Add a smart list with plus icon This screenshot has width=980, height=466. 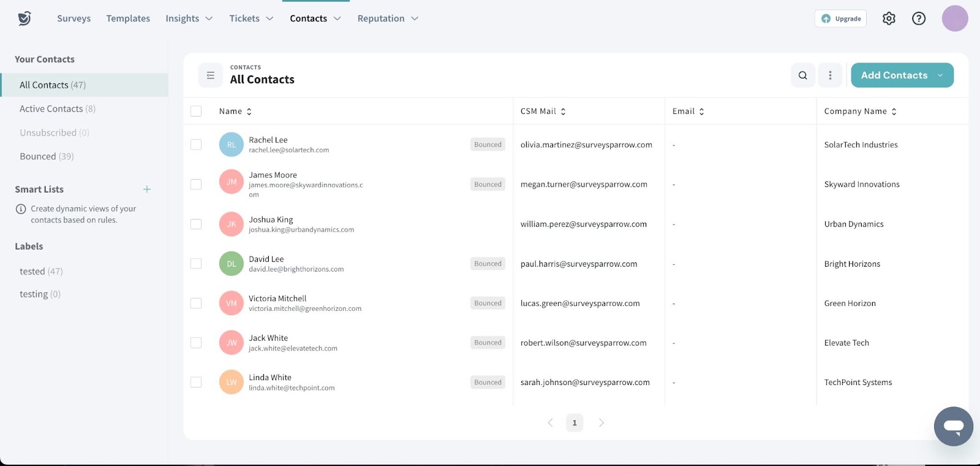tap(147, 189)
